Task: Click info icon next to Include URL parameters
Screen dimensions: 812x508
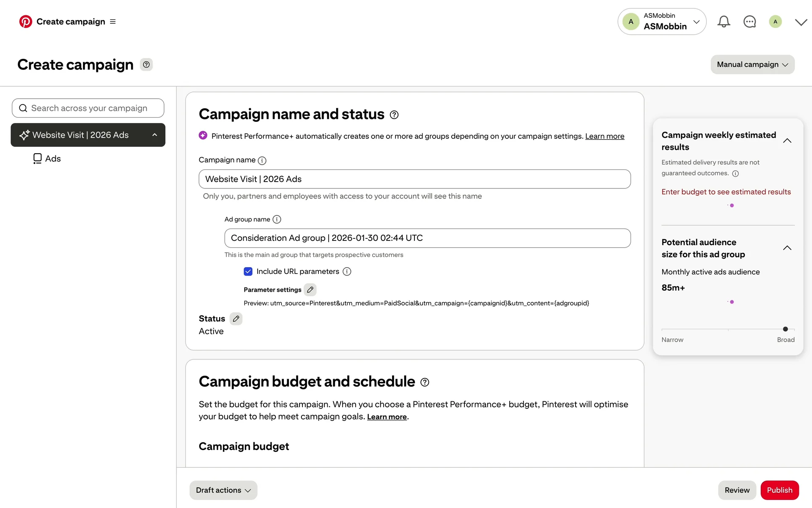Action: [347, 272]
